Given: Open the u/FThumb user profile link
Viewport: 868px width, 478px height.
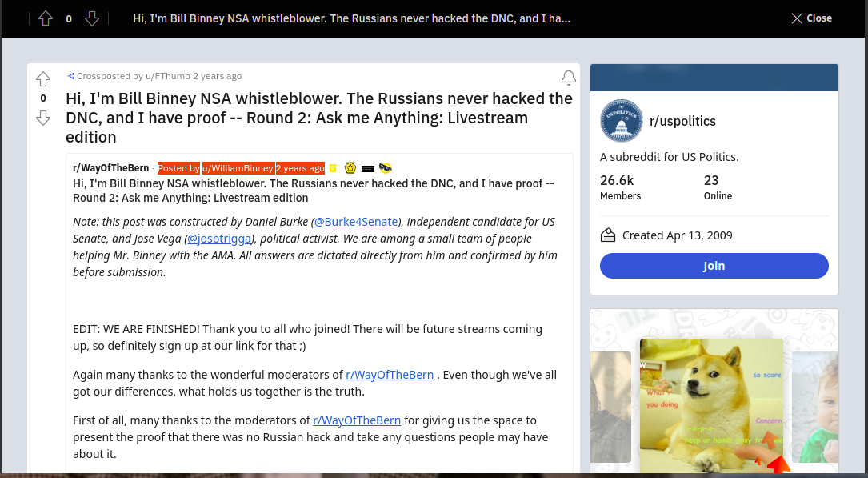Looking at the screenshot, I should [167, 76].
